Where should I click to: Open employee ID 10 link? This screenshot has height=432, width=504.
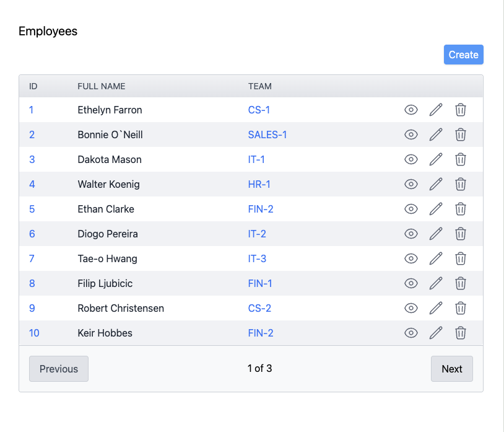[34, 333]
